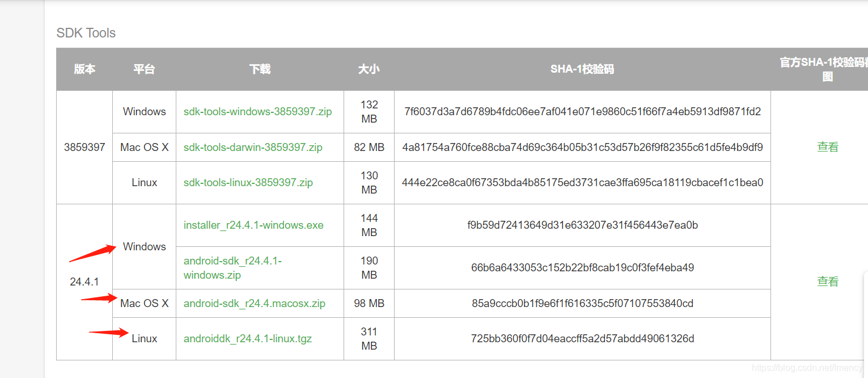The height and width of the screenshot is (378, 868).
Task: Click the 大小 column header
Action: 369,69
